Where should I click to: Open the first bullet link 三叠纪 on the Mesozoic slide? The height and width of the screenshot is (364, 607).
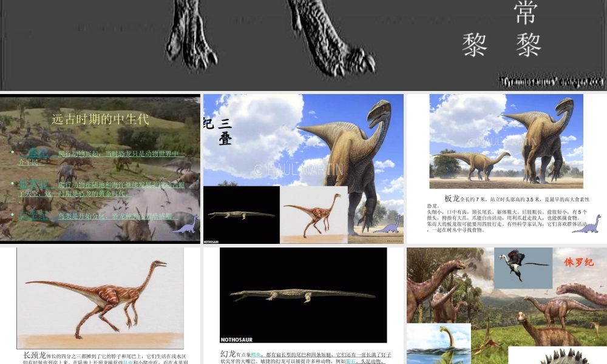point(33,153)
